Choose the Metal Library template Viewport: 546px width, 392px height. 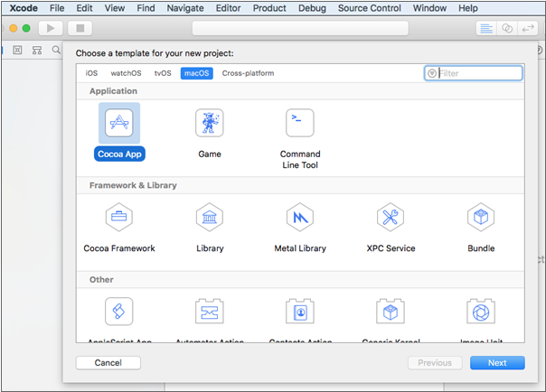300,218
